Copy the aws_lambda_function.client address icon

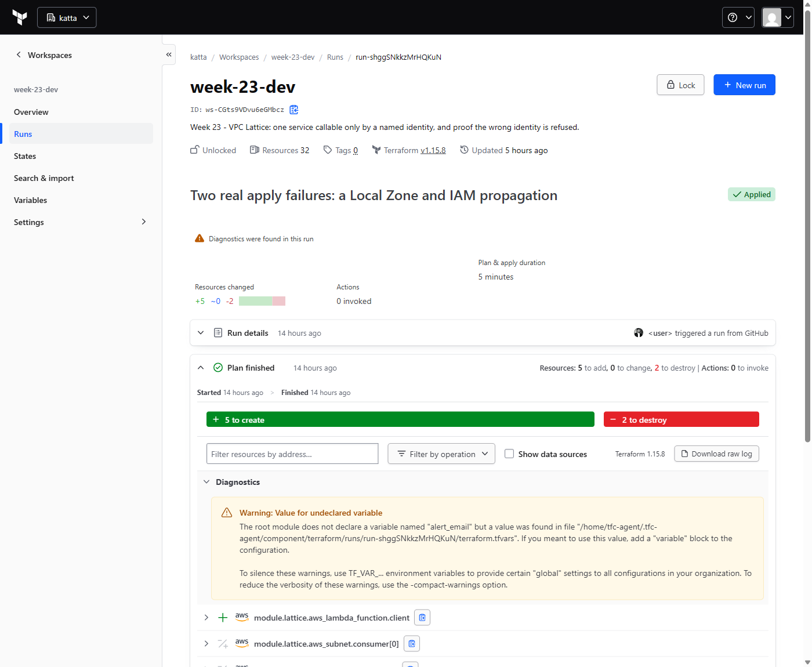tap(422, 618)
